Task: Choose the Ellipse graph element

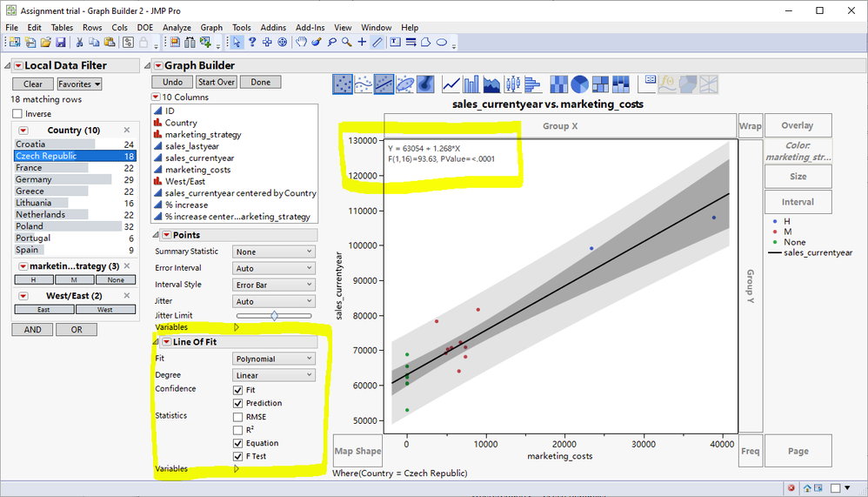Action: pyautogui.click(x=404, y=84)
